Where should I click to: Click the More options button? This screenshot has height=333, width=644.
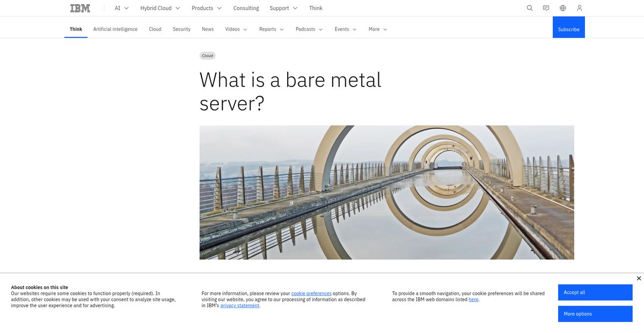(595, 314)
